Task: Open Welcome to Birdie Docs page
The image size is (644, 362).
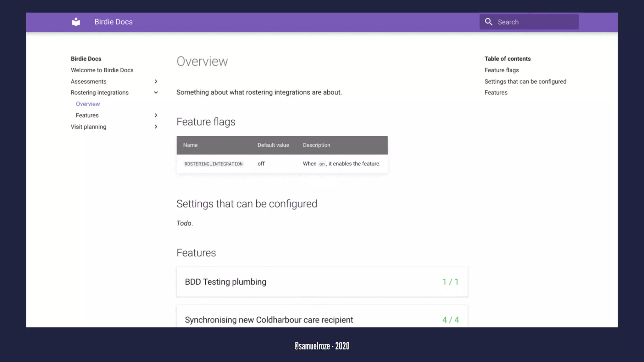Action: 102,70
